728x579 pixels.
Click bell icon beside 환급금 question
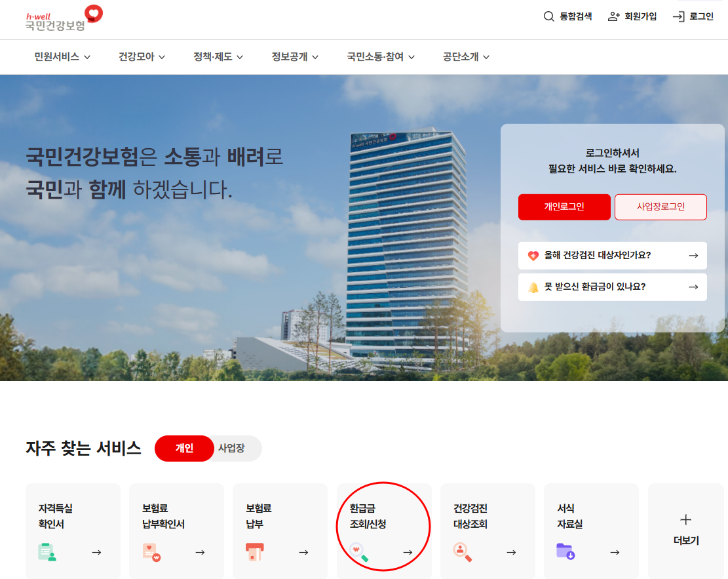(533, 287)
